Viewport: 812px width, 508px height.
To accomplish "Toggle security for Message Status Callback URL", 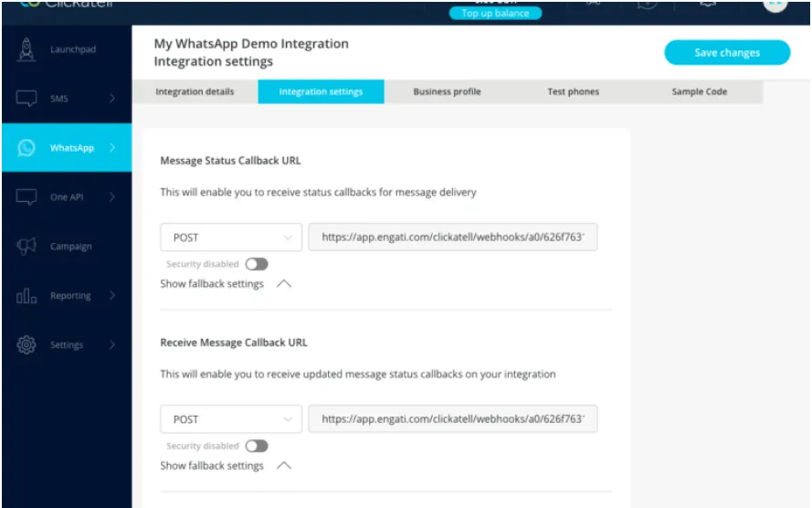I will pyautogui.click(x=257, y=264).
